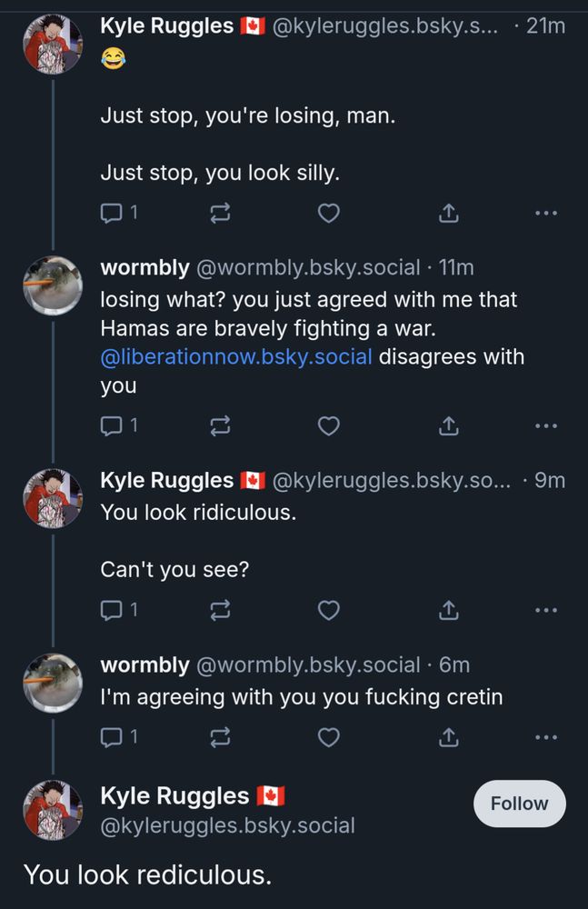Screen dimensions: 588x909
Task: Like Kyle's "Just stop, you're losing" post
Action: 329,214
